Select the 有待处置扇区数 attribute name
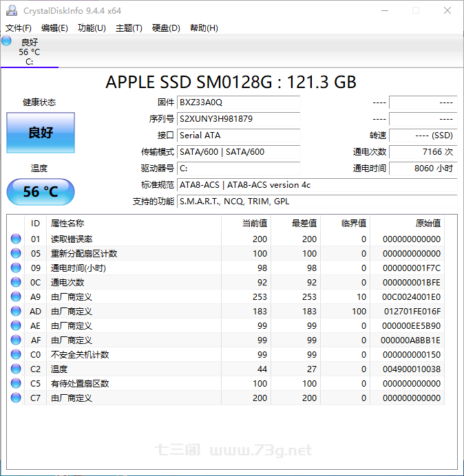This screenshot has height=476, width=464. (x=80, y=383)
